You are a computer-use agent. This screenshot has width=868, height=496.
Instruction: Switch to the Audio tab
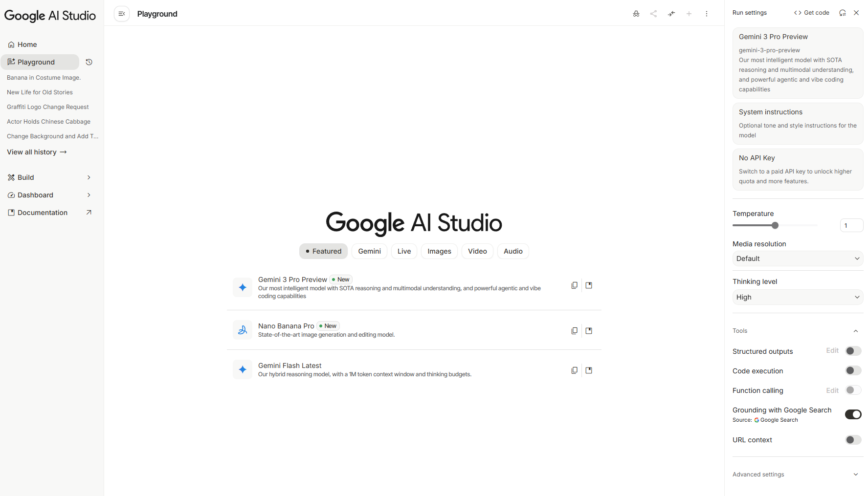point(513,251)
